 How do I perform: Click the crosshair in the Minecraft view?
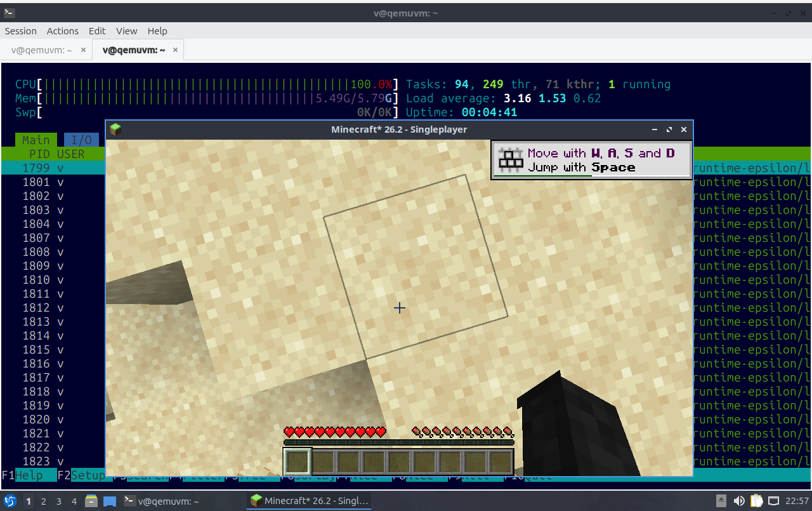400,308
